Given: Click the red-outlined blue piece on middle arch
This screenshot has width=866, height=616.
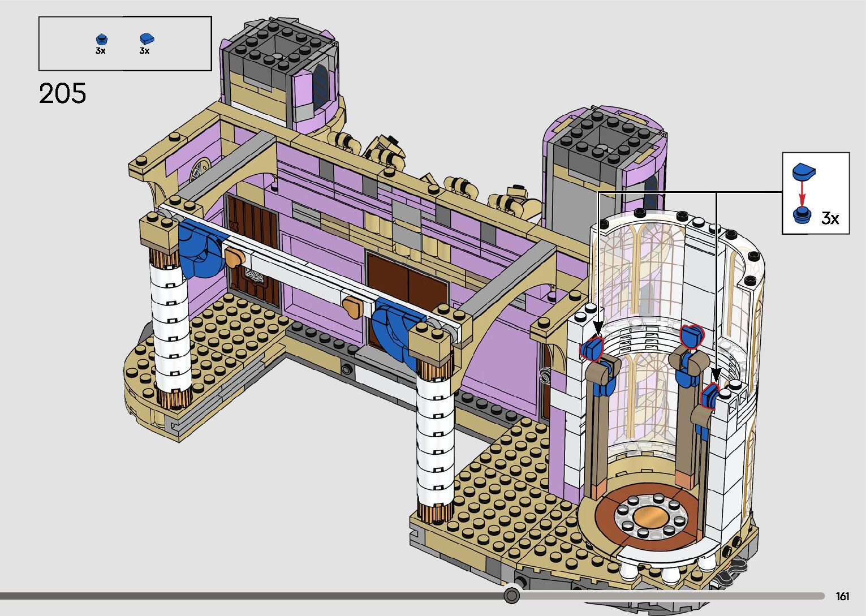Looking at the screenshot, I should [x=691, y=337].
